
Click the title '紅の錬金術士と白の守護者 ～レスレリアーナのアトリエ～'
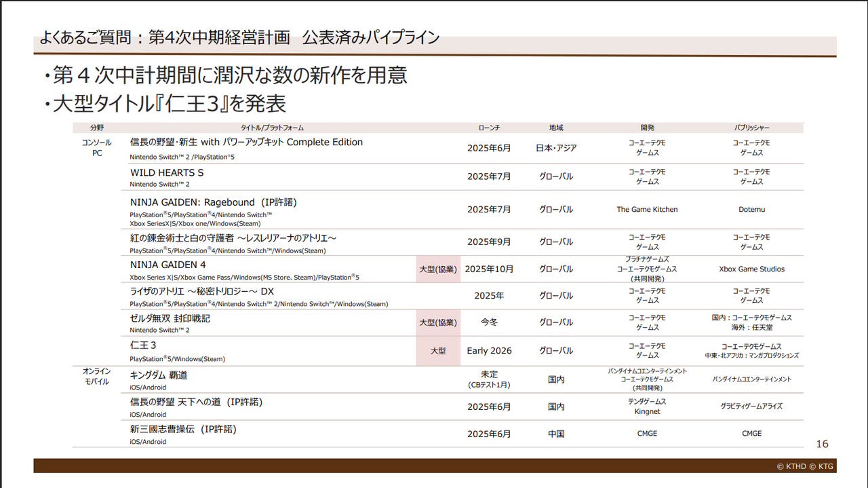tap(233, 238)
